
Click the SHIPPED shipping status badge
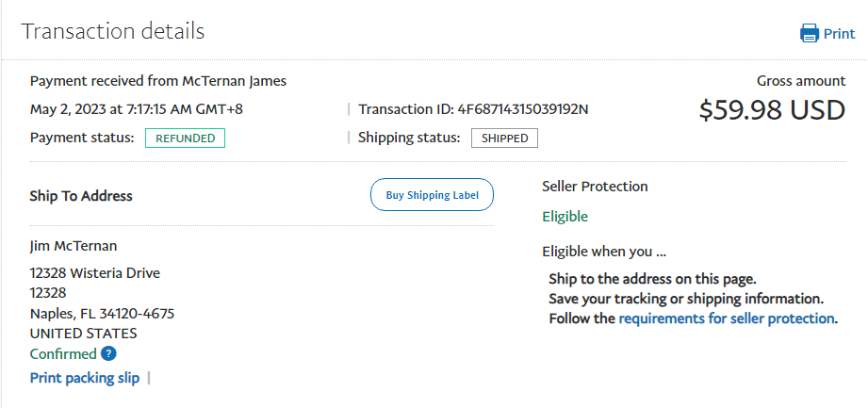504,139
